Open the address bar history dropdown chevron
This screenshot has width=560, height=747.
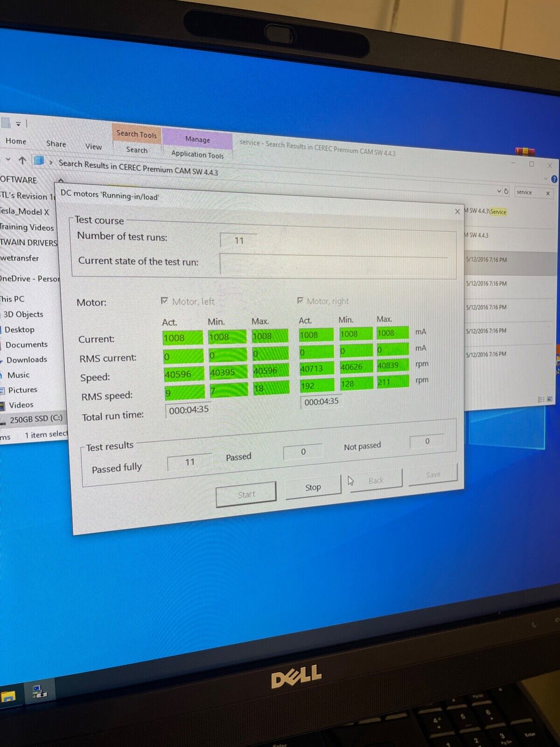tap(499, 190)
